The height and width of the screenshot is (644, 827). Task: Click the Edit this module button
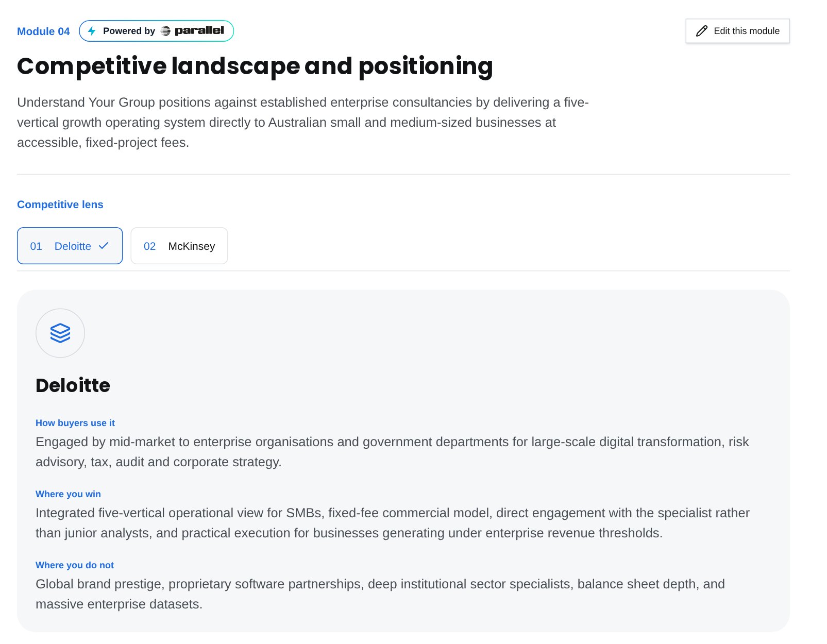737,31
